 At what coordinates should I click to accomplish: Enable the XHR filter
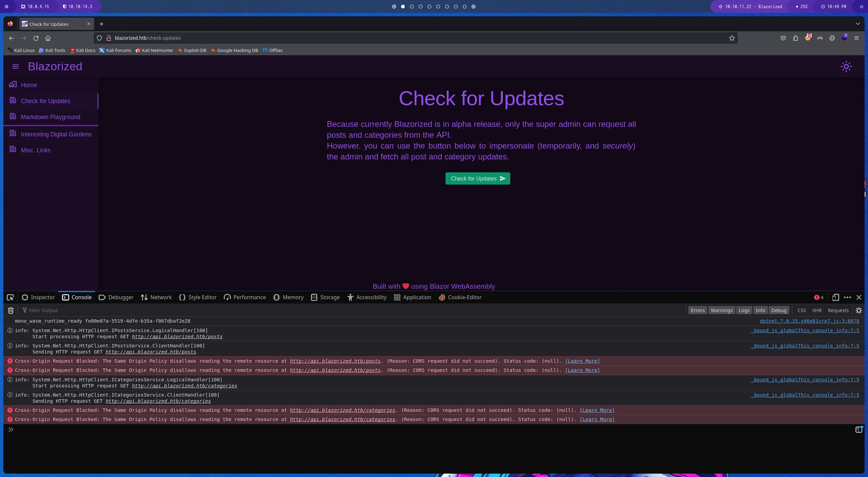pyautogui.click(x=816, y=310)
